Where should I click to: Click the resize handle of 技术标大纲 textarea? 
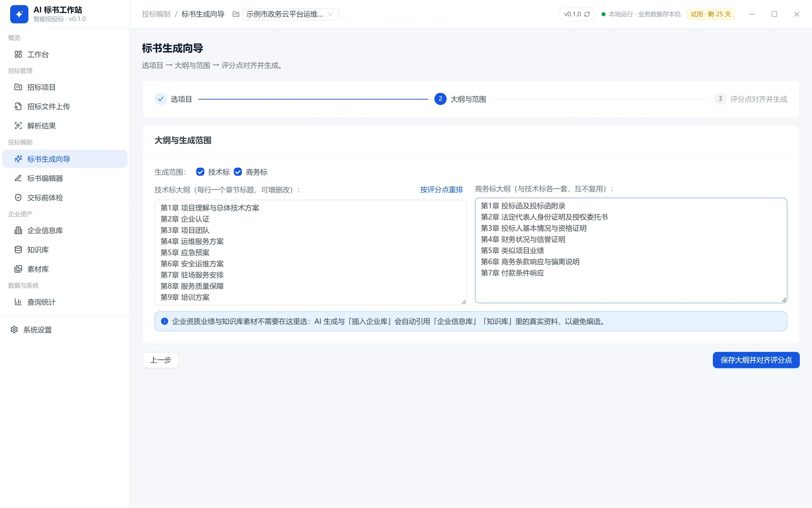463,302
